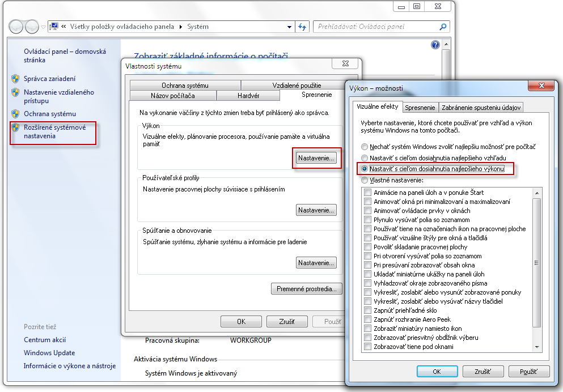
Task: Open Centrum akcií link
Action: [x=45, y=340]
